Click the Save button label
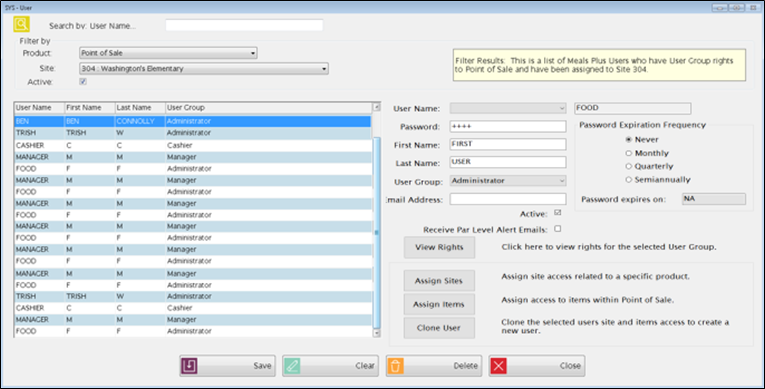Image resolution: width=765 pixels, height=389 pixels. [262, 366]
